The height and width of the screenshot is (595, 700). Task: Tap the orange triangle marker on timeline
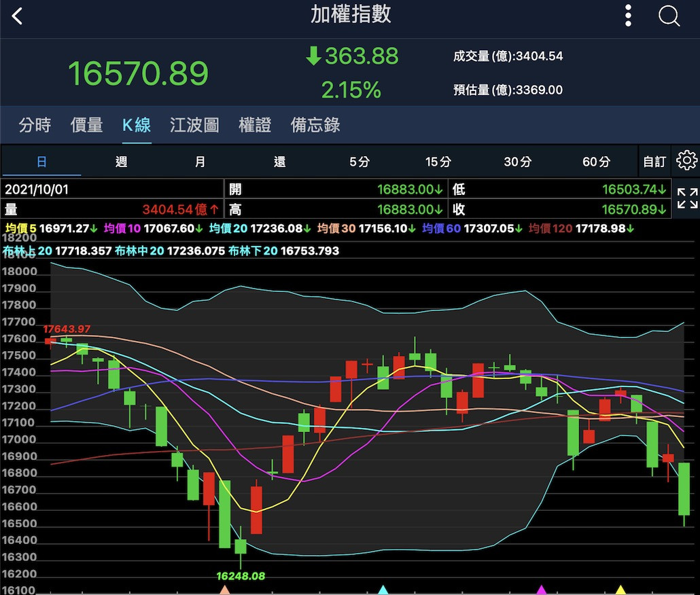coord(226,590)
